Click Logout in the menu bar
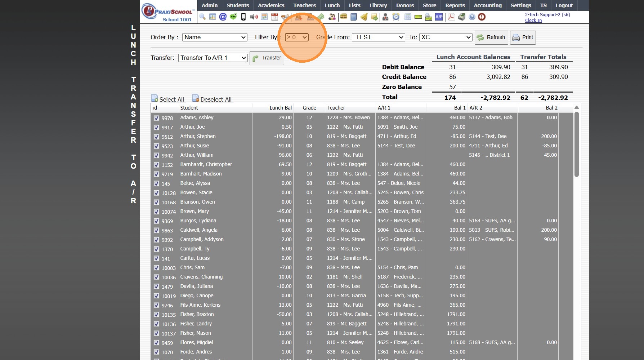The height and width of the screenshot is (360, 644). point(564,5)
